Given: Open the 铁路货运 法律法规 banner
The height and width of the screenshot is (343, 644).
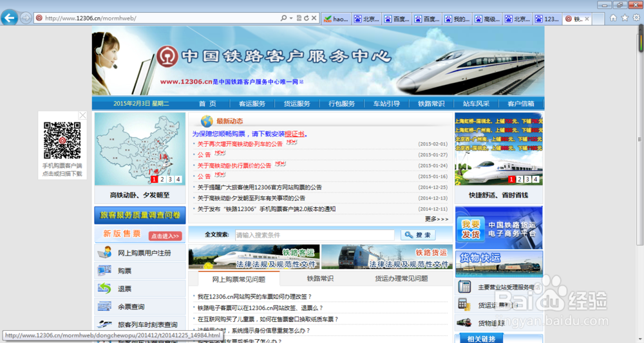Looking at the screenshot, I should [387, 257].
